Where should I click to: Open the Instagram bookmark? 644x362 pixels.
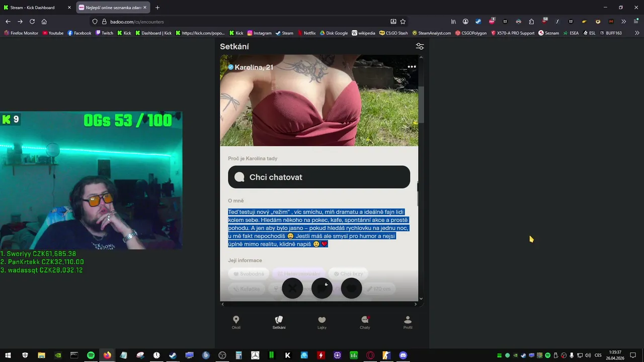click(259, 33)
